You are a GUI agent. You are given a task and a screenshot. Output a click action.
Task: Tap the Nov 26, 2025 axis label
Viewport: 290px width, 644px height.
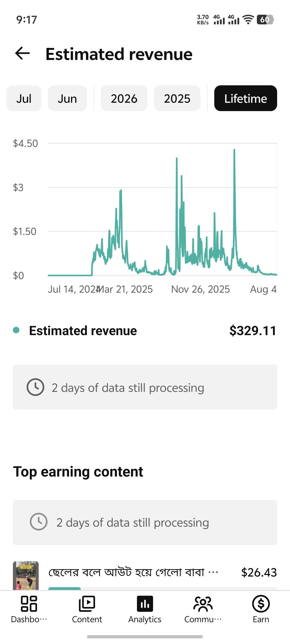pos(200,289)
